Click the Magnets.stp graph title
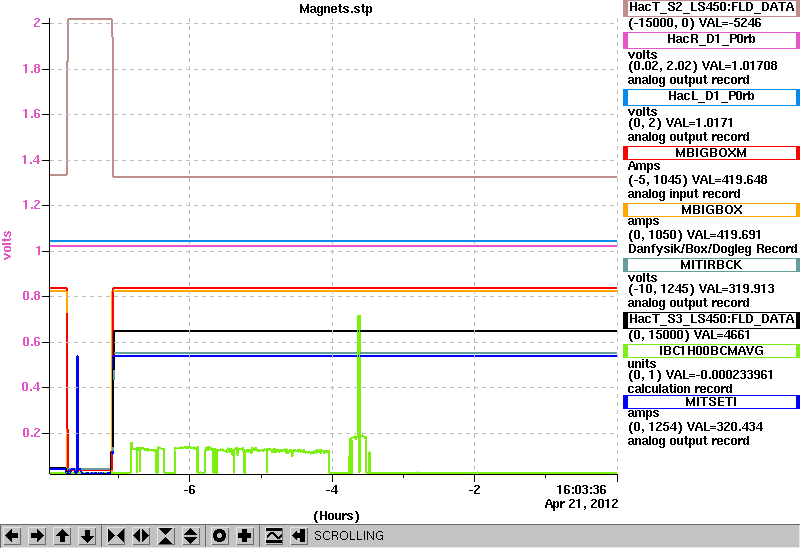This screenshot has width=800, height=548. coord(336,9)
